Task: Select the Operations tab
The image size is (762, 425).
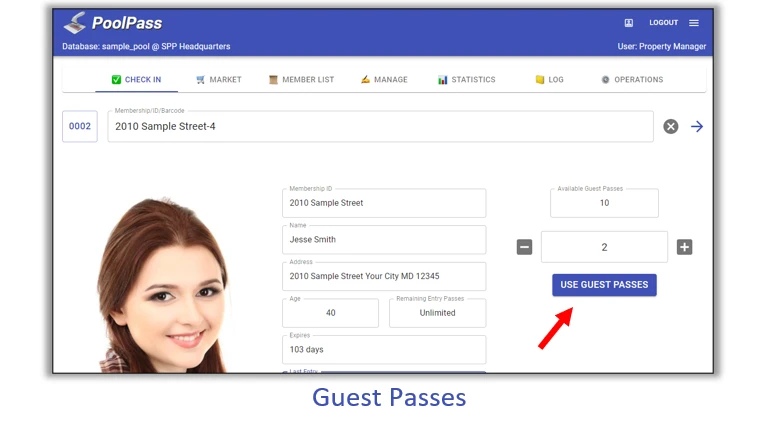Action: (632, 80)
